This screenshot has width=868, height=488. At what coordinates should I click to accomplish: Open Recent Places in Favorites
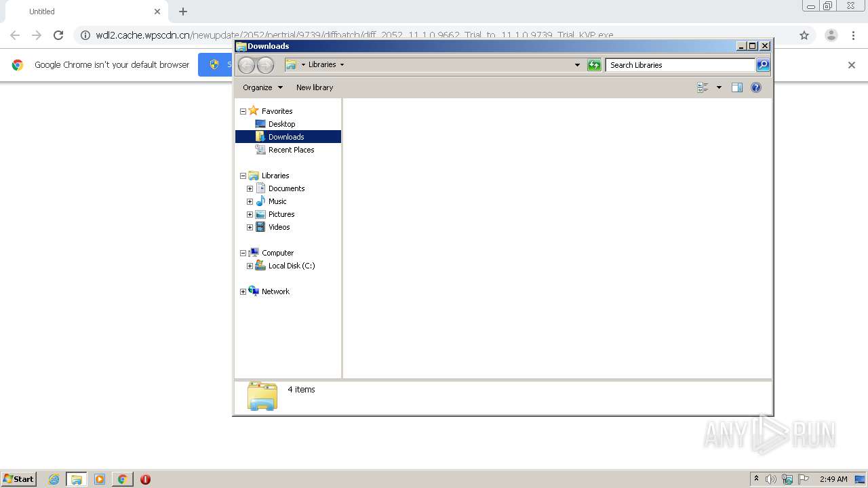pos(291,150)
